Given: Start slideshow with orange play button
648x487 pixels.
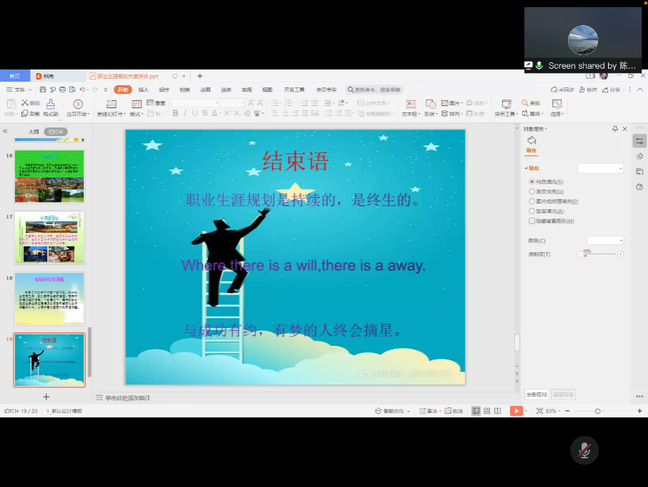Looking at the screenshot, I should click(x=516, y=411).
